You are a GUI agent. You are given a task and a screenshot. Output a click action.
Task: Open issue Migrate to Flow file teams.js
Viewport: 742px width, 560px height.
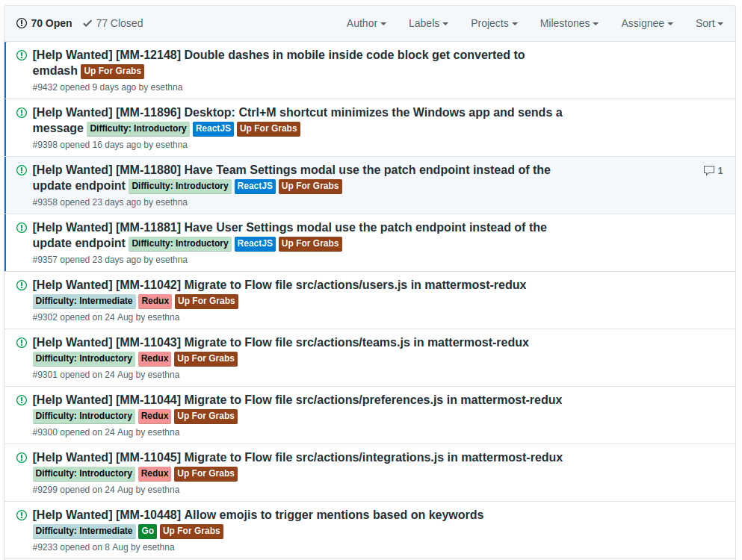pos(356,343)
